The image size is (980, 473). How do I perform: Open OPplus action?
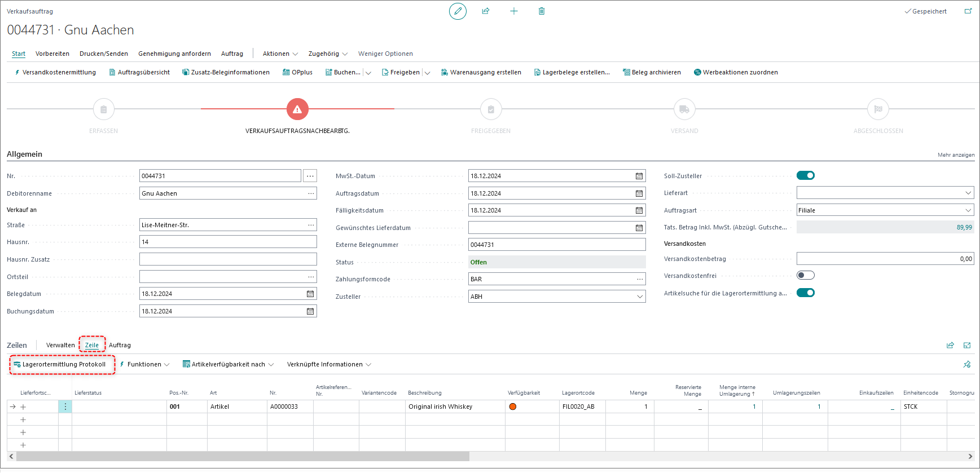[297, 72]
